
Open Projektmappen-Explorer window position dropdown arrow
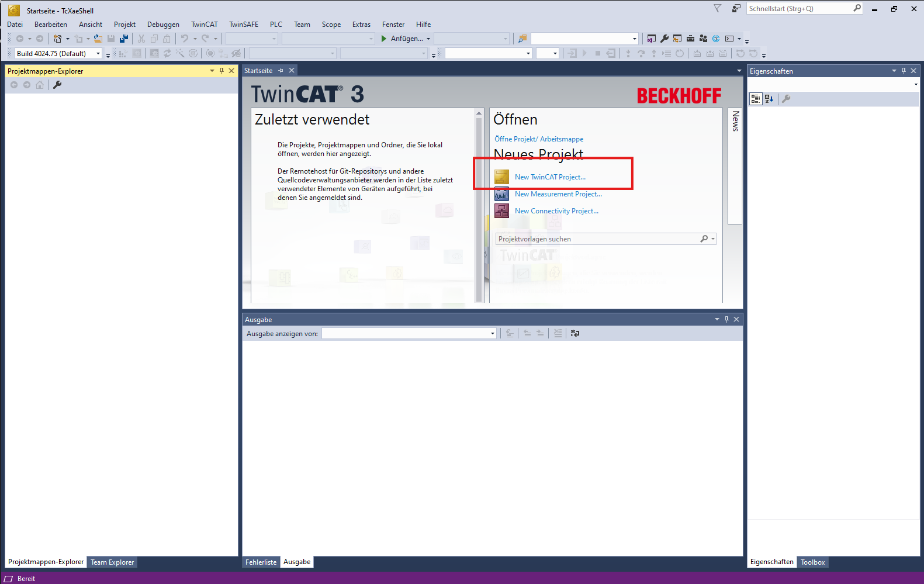pyautogui.click(x=212, y=71)
